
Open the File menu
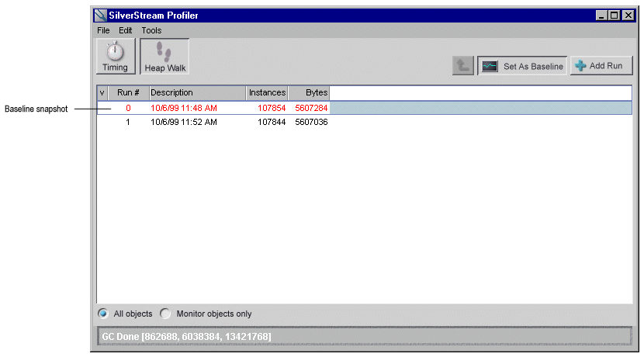[103, 30]
